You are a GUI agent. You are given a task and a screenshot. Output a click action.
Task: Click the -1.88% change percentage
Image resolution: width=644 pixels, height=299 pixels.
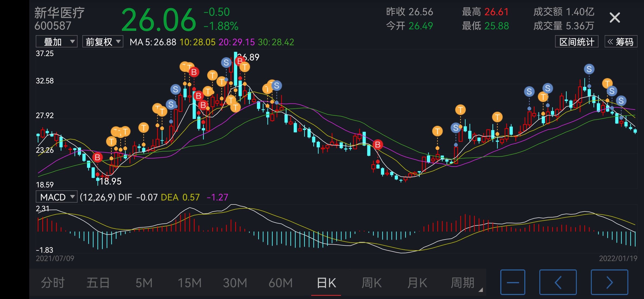click(221, 26)
